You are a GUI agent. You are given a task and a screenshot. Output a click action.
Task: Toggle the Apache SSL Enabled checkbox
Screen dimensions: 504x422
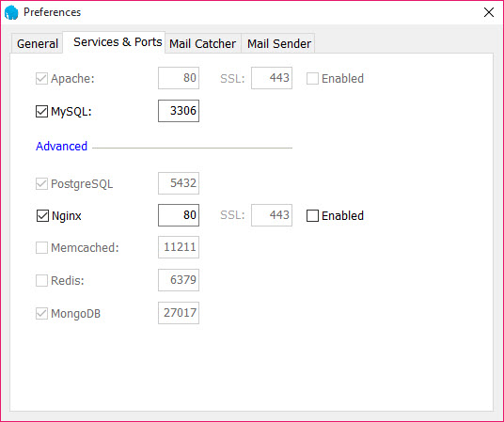pos(312,78)
